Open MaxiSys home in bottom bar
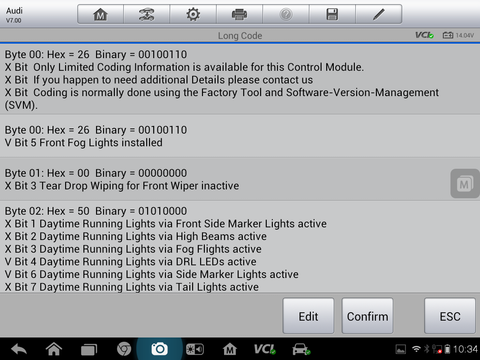The width and height of the screenshot is (480, 360). pyautogui.click(x=230, y=349)
